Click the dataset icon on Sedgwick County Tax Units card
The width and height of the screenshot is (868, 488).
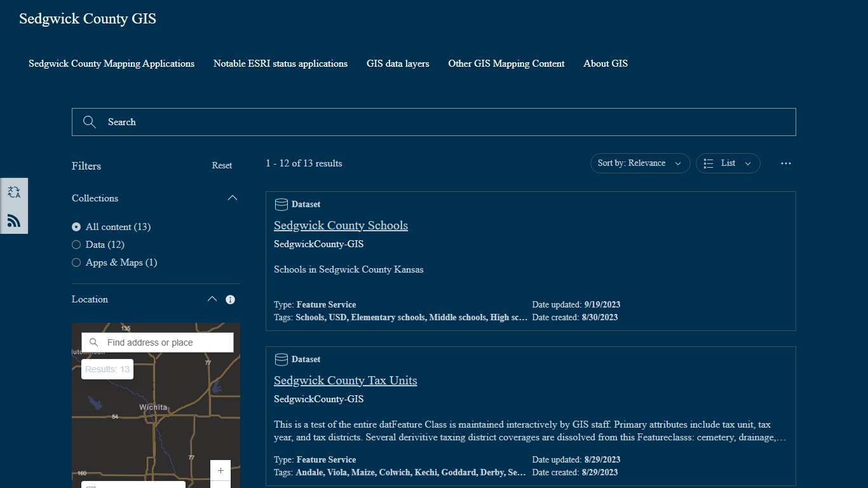click(281, 359)
